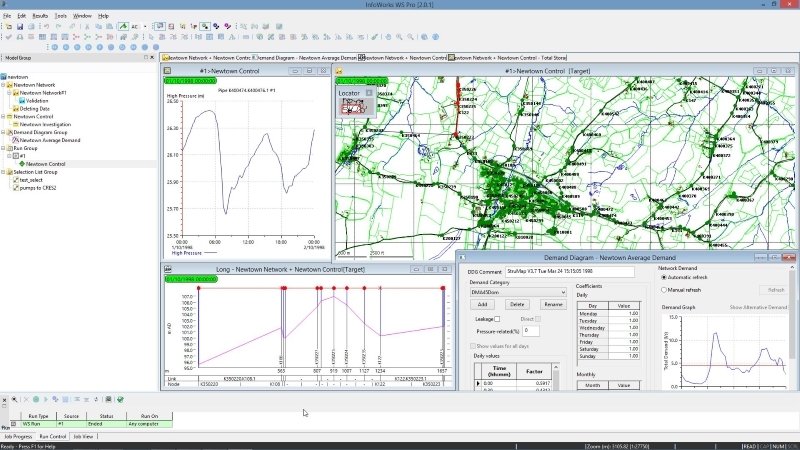Collapse the Run Group tree node

[x=3, y=148]
